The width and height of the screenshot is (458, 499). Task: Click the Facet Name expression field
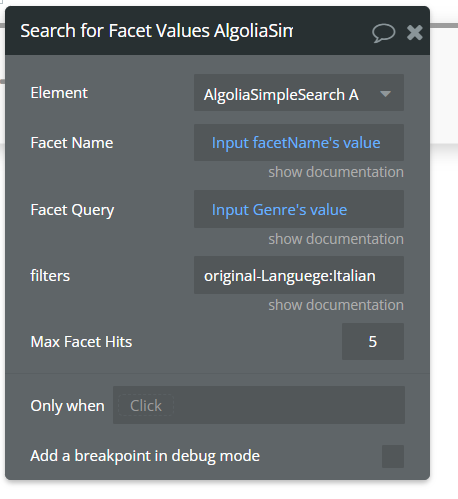299,143
